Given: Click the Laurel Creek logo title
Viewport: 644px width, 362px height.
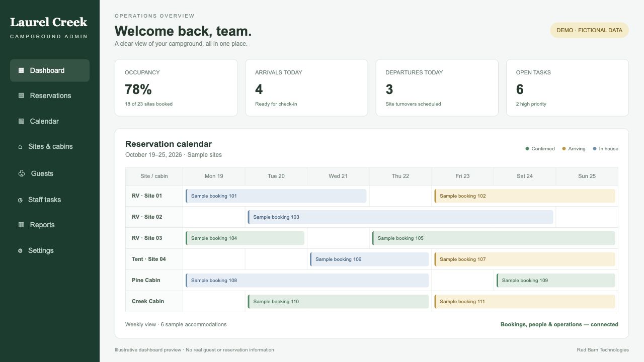Looking at the screenshot, I should [49, 22].
